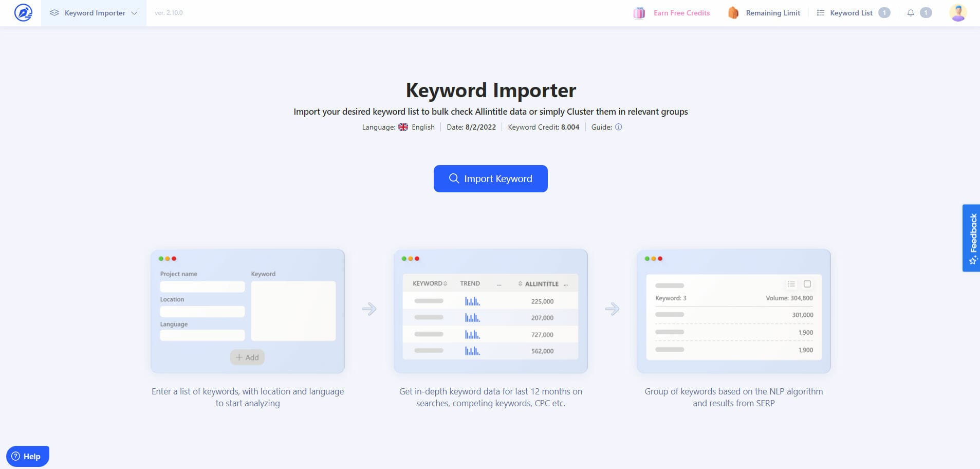Image resolution: width=980 pixels, height=469 pixels.
Task: Click the notification bell icon
Action: (x=911, y=13)
